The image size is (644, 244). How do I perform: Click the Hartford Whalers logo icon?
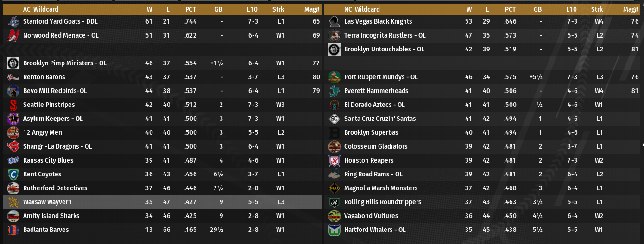tap(334, 230)
